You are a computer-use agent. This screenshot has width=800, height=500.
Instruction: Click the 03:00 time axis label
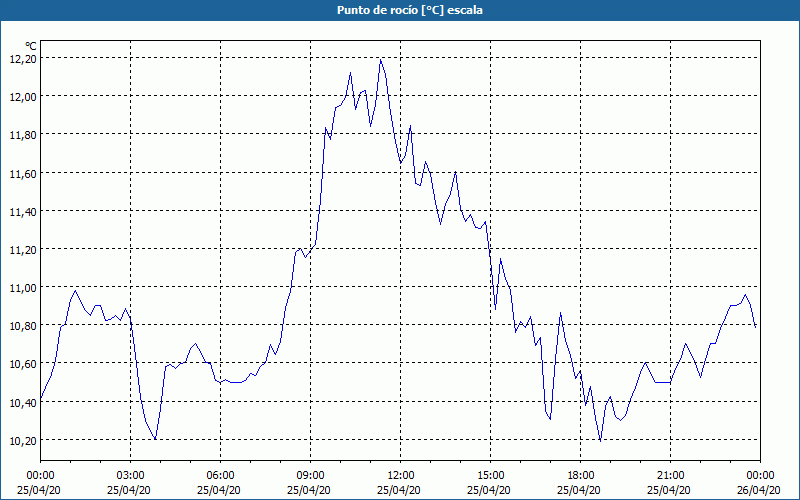[130, 476]
